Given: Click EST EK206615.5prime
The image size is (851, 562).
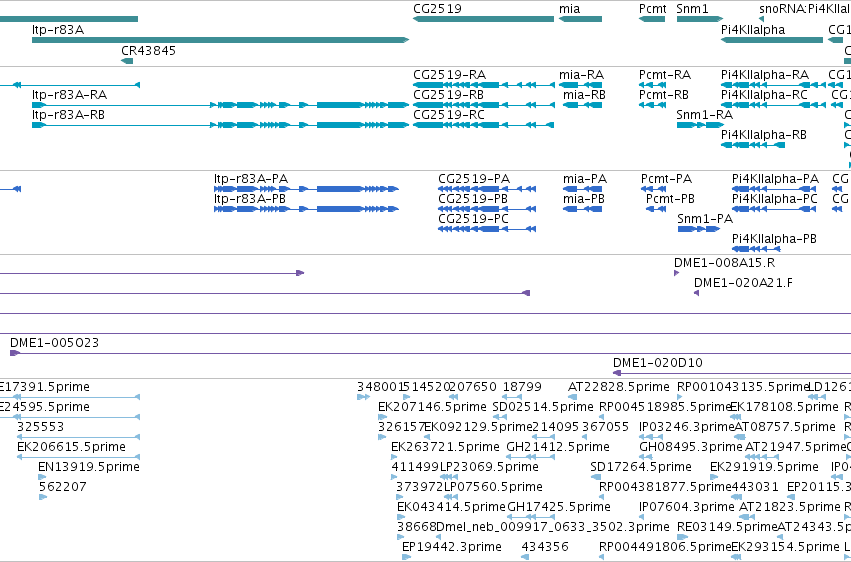Looking at the screenshot, I should [78, 457].
